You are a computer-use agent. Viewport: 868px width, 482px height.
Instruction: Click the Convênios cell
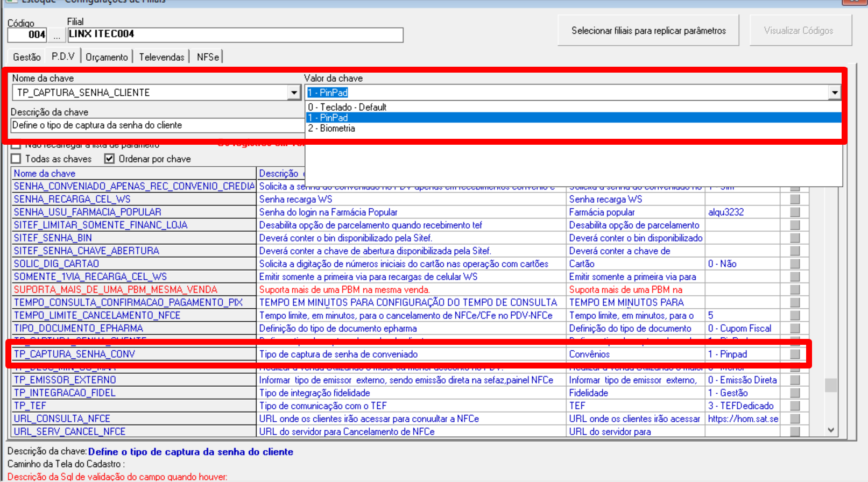636,354
